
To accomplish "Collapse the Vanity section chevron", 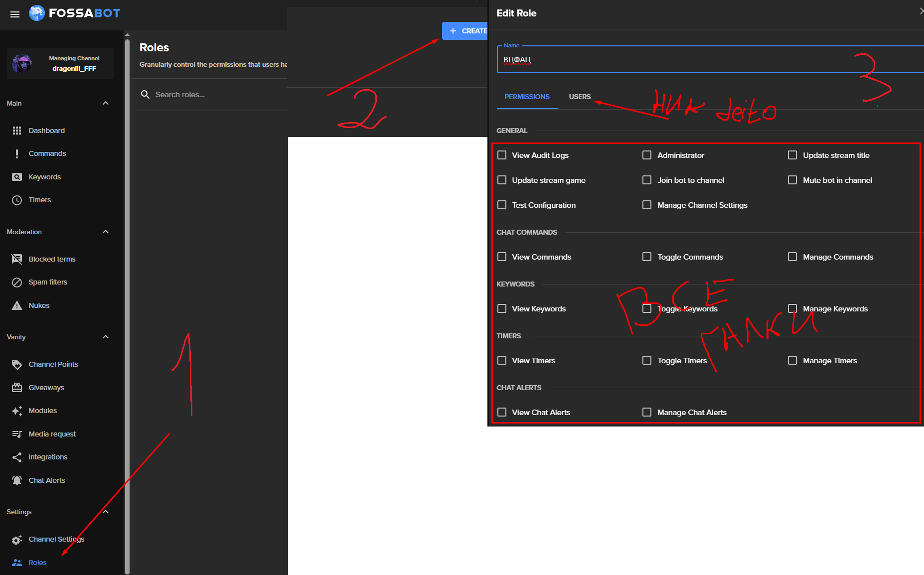I will 106,337.
